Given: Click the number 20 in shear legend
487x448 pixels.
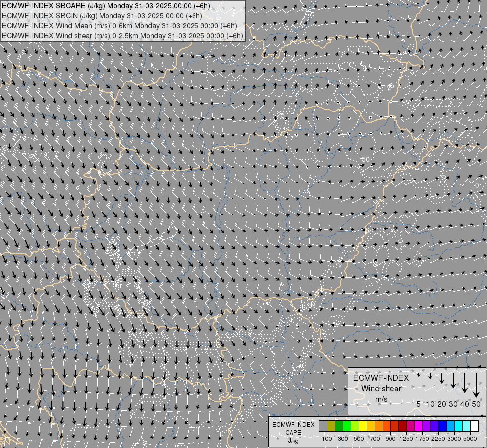Looking at the screenshot, I should pos(441,404).
